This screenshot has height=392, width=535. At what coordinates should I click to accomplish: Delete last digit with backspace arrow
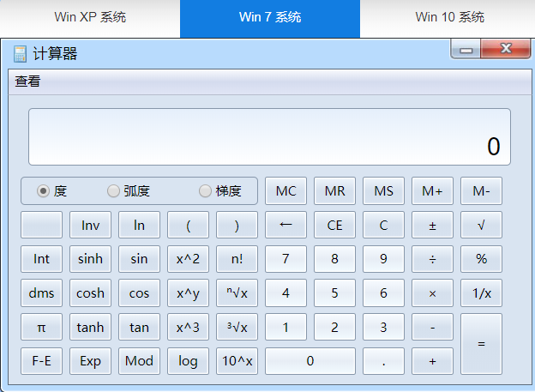[286, 225]
